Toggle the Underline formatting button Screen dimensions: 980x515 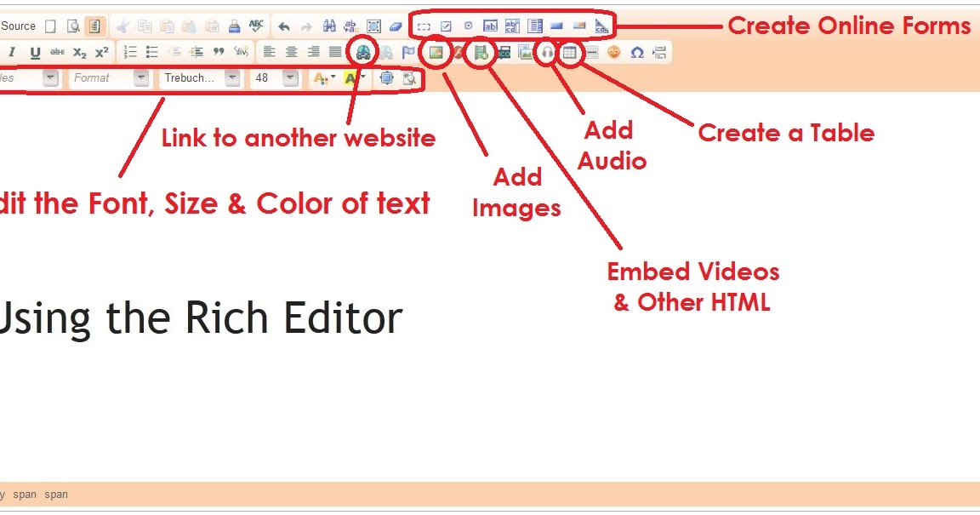tap(33, 51)
